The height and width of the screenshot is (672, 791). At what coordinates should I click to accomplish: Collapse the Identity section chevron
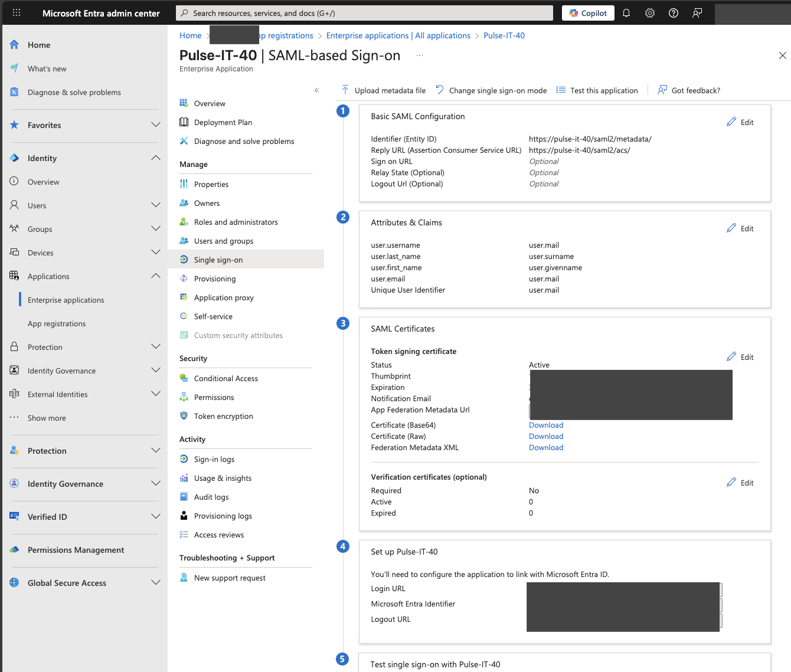156,158
